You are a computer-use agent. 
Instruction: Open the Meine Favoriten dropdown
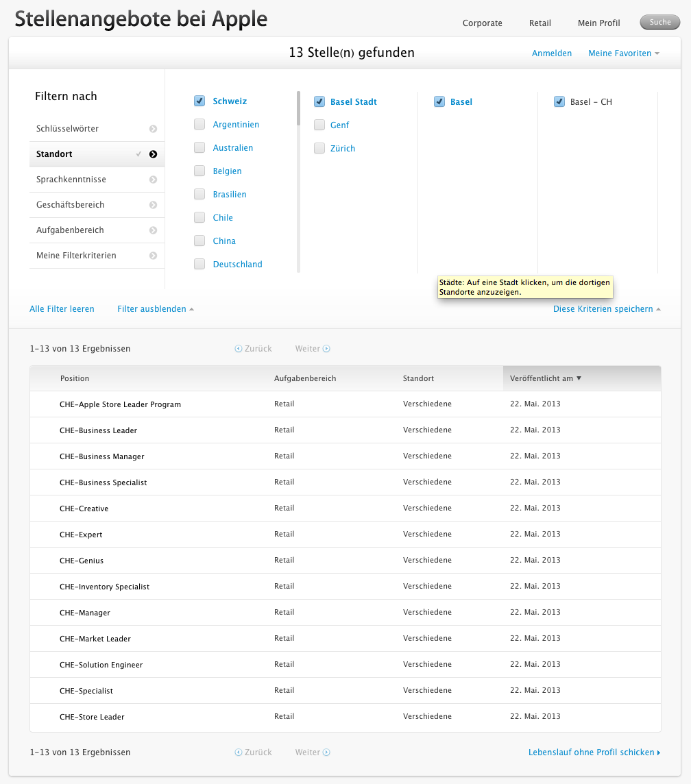[623, 53]
